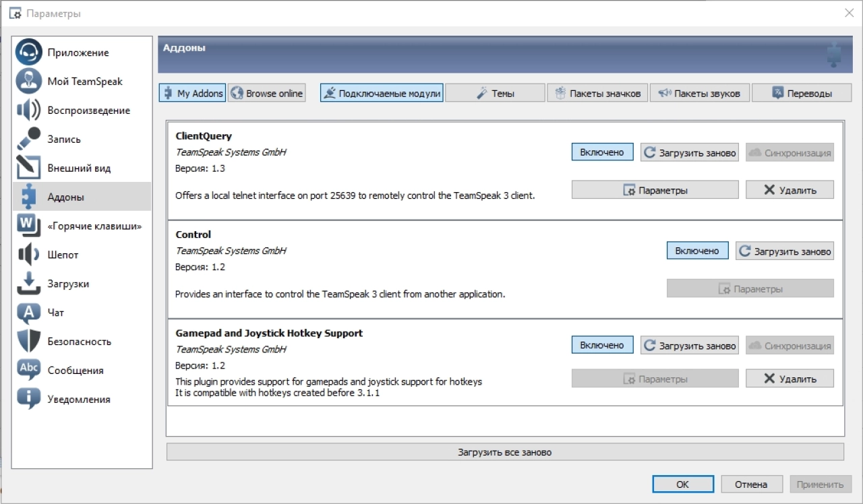Toggle Включено for ClientQuery plugin
The width and height of the screenshot is (863, 504).
click(x=602, y=152)
